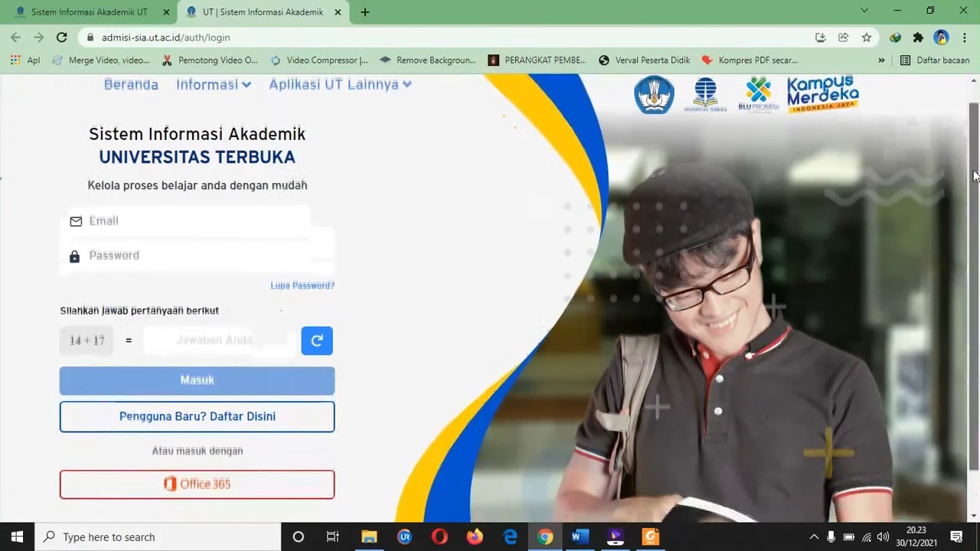Open Task View in the taskbar
The image size is (980, 551).
point(333,536)
